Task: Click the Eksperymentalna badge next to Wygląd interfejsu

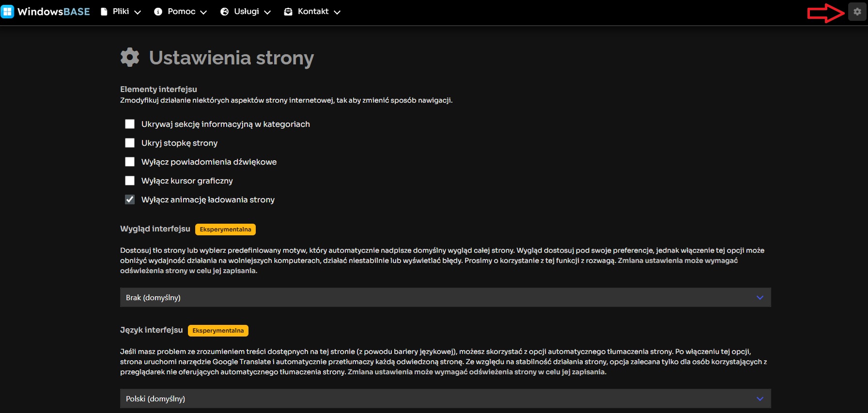Action: point(225,229)
